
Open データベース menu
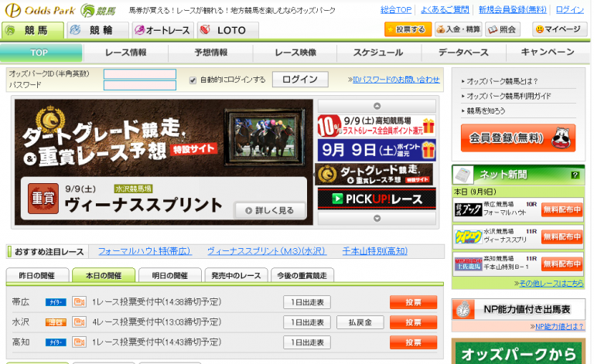[x=464, y=53]
